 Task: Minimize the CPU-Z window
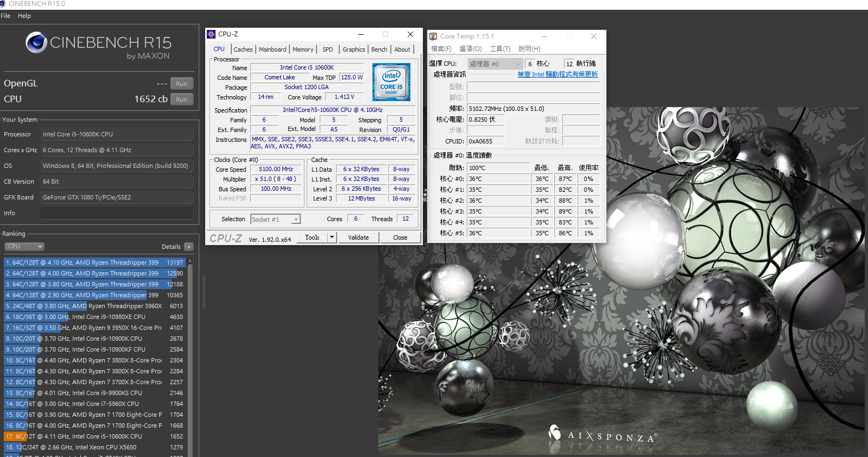361,34
